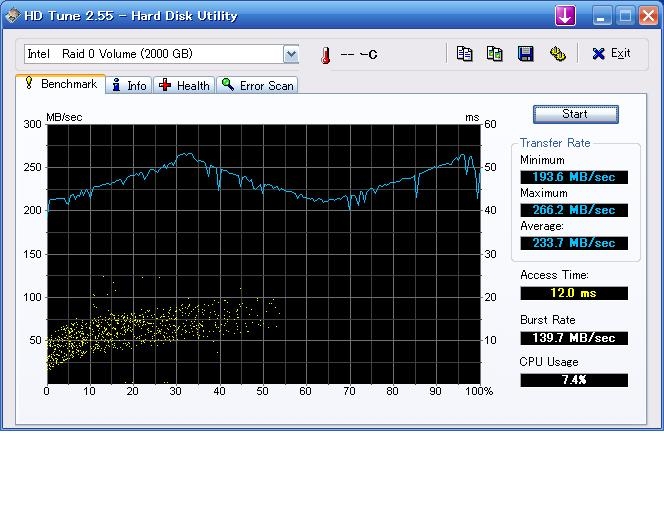The height and width of the screenshot is (512, 664).
Task: Click the CPU usage 7.4% value
Action: coord(574,380)
